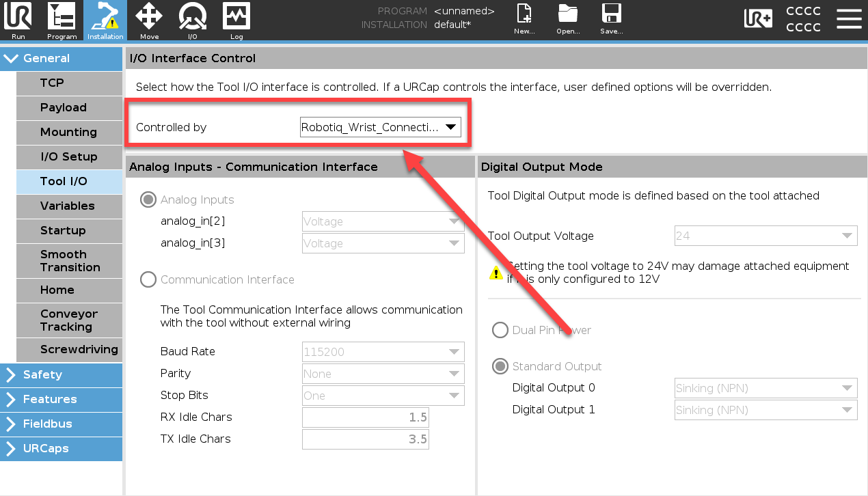Open the Log tab icon
The width and height of the screenshot is (868, 496).
(236, 20)
